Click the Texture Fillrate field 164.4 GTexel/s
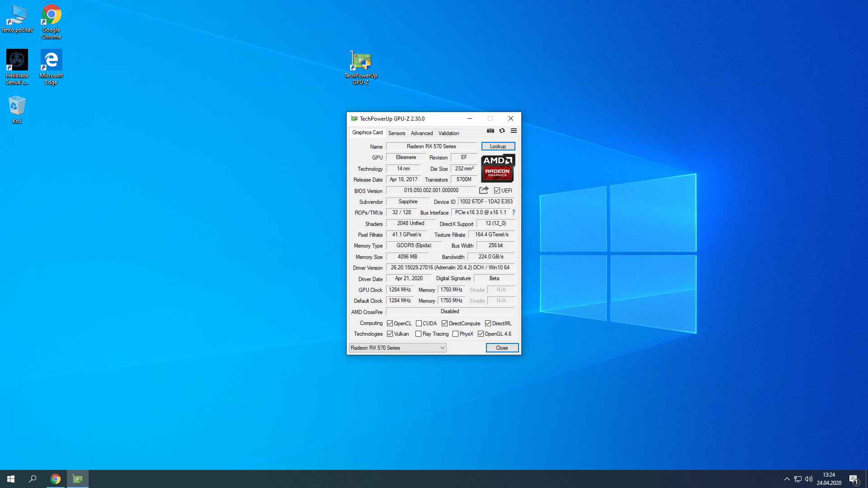Image resolution: width=868 pixels, height=488 pixels. coord(491,235)
